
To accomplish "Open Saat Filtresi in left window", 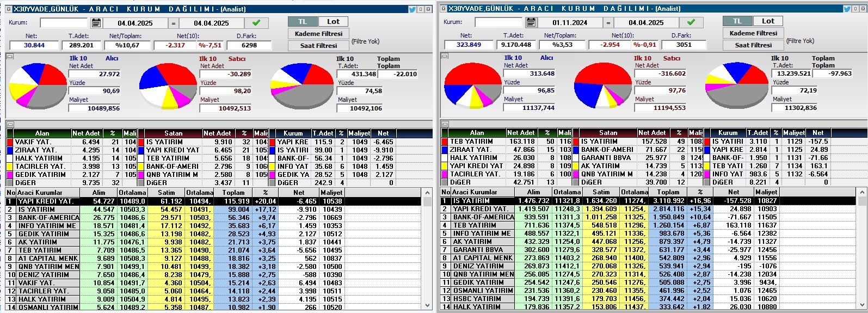I will pyautogui.click(x=318, y=46).
